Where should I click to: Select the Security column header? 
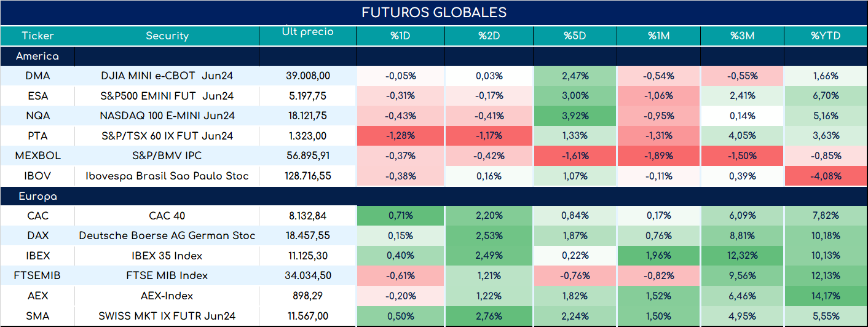167,36
